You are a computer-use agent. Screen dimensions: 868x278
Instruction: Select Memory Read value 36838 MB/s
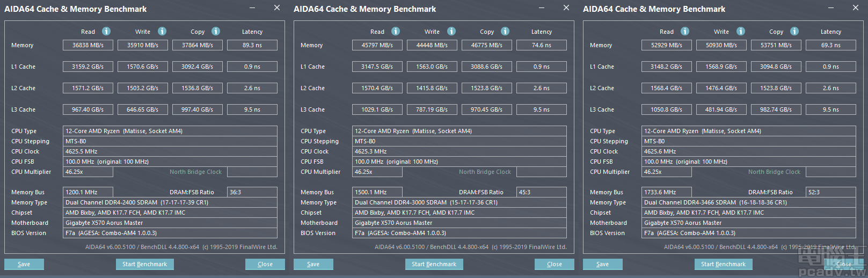(x=88, y=45)
